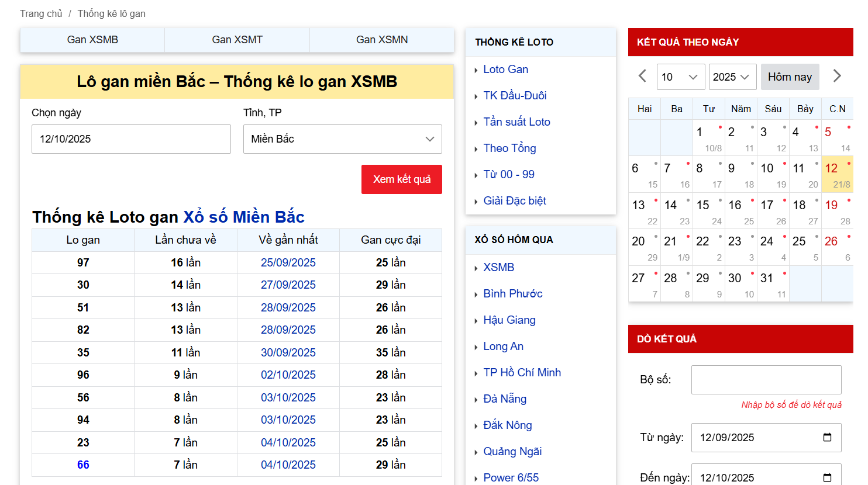Click the previous month arrow on the calendar
This screenshot has height=485, width=868.
pyautogui.click(x=641, y=75)
